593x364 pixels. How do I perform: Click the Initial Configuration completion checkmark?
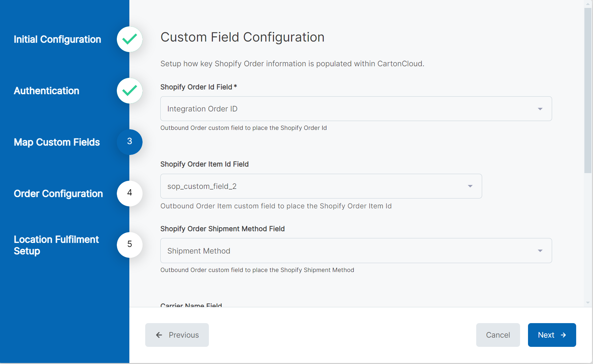[129, 39]
